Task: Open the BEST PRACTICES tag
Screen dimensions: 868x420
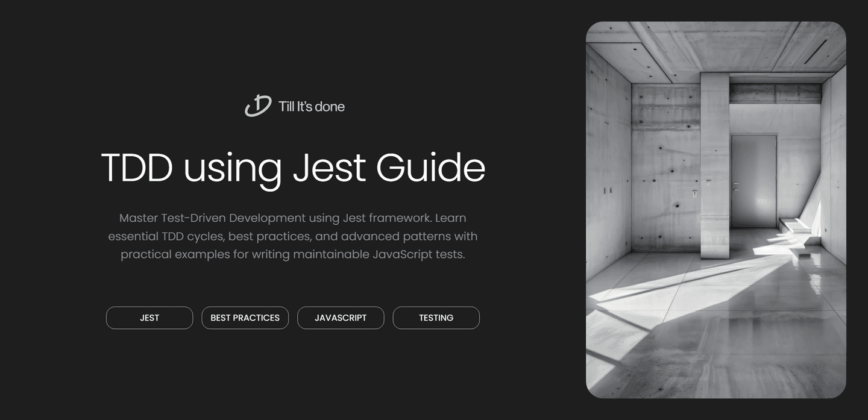Action: click(x=245, y=318)
